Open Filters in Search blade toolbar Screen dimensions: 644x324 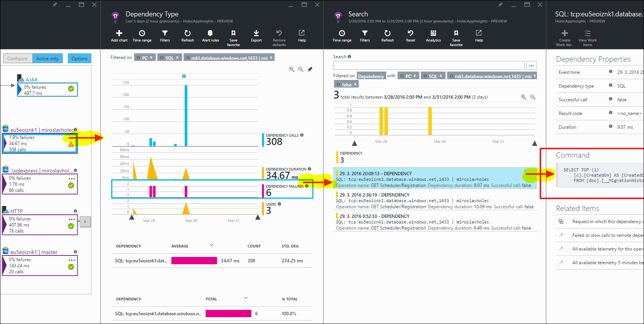click(x=365, y=36)
